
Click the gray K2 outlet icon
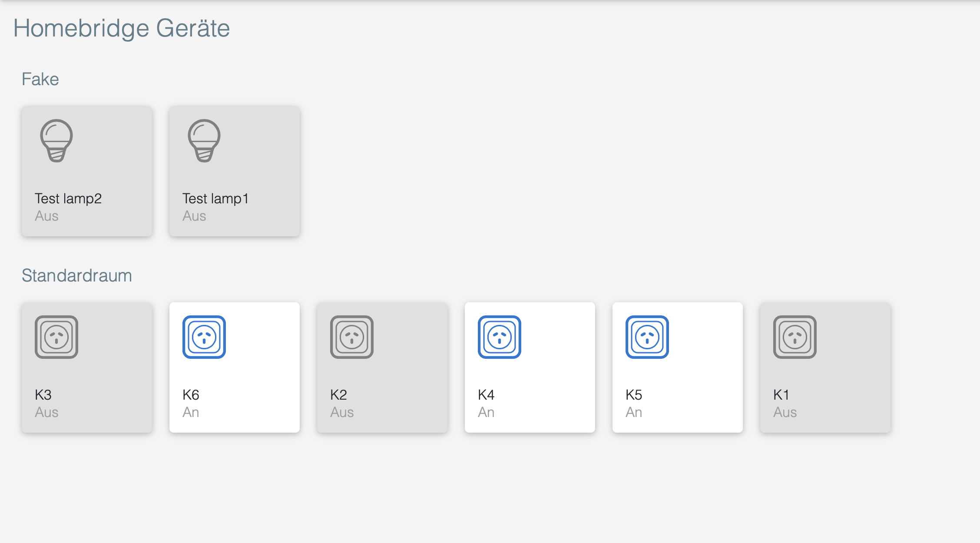click(x=352, y=337)
